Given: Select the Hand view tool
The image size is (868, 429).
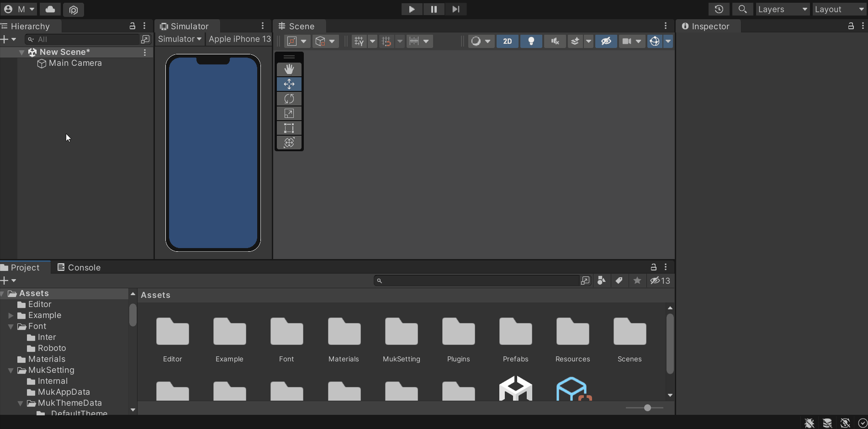Looking at the screenshot, I should (x=289, y=69).
